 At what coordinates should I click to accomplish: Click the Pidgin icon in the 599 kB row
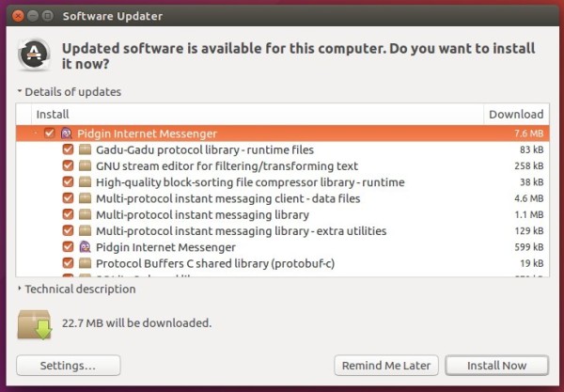85,247
